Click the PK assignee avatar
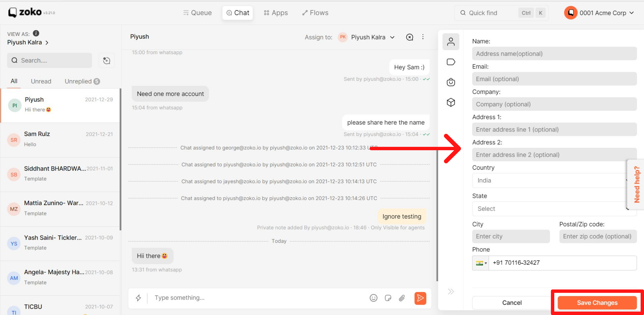 (x=343, y=37)
